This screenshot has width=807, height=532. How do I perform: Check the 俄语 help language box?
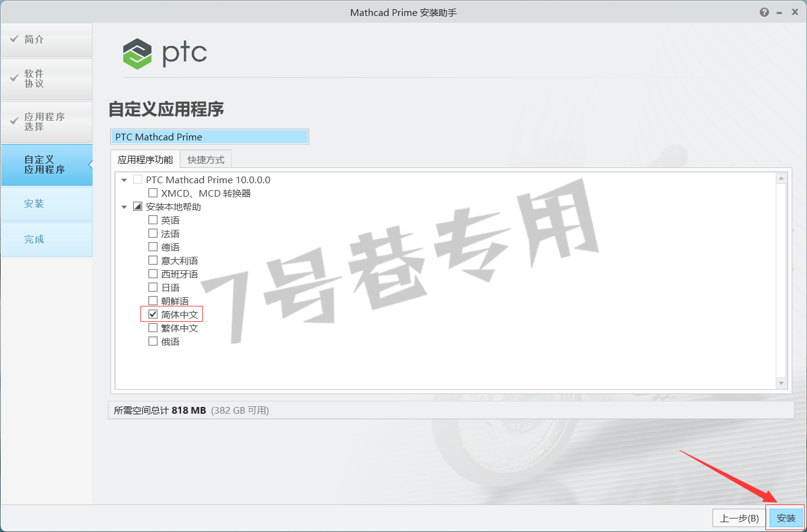(153, 341)
